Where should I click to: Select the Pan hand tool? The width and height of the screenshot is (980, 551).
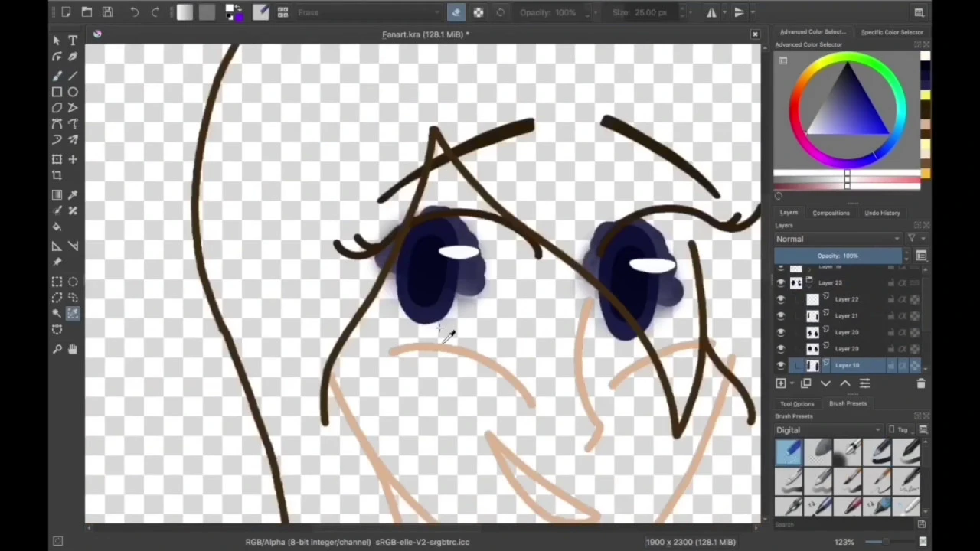pos(73,349)
